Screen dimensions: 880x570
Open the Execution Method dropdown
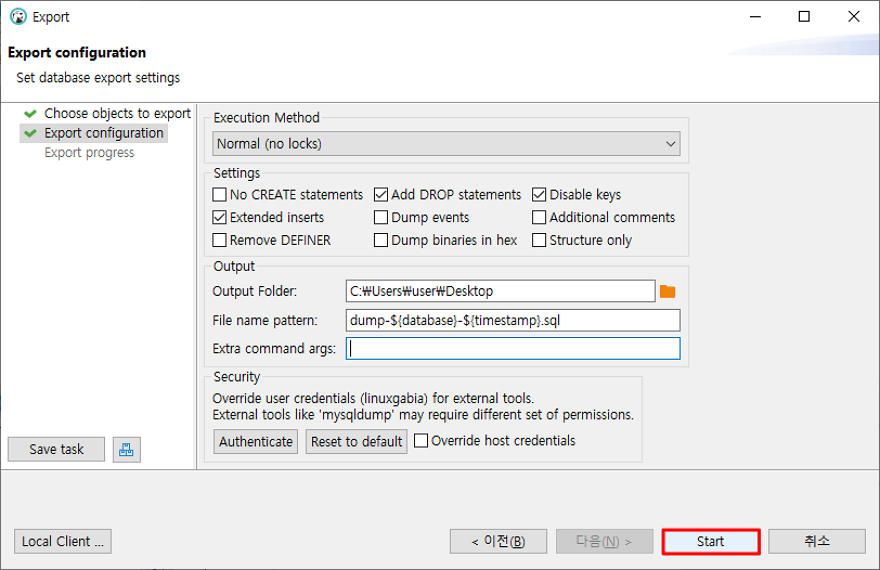pyautogui.click(x=446, y=144)
